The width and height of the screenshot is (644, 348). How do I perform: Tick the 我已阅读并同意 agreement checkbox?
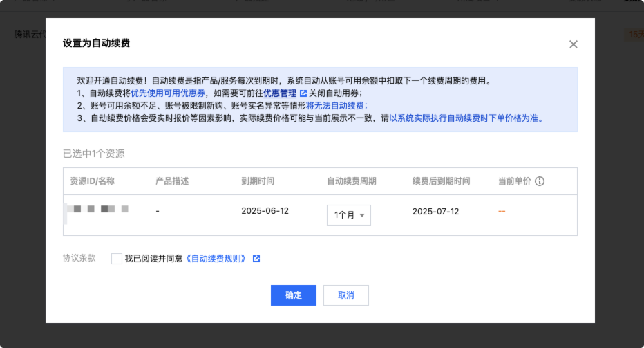(x=116, y=259)
